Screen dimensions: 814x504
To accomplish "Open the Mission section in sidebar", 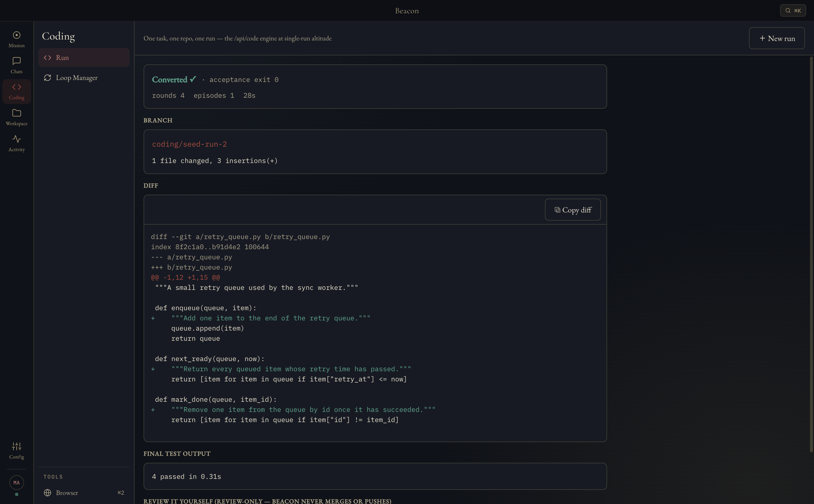I will pyautogui.click(x=16, y=39).
